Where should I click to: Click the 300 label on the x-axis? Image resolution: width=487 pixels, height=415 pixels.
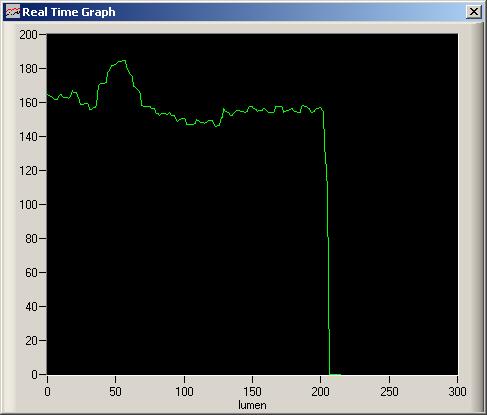457,392
